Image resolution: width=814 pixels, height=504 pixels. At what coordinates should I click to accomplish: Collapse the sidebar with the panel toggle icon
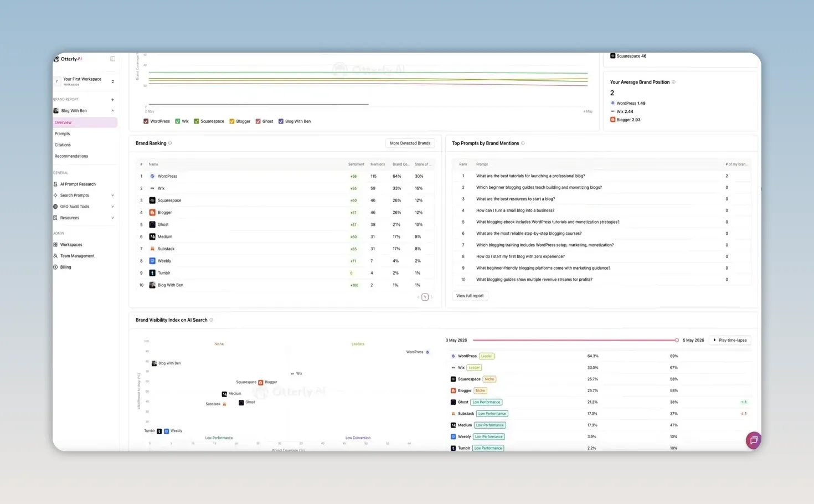coord(112,59)
